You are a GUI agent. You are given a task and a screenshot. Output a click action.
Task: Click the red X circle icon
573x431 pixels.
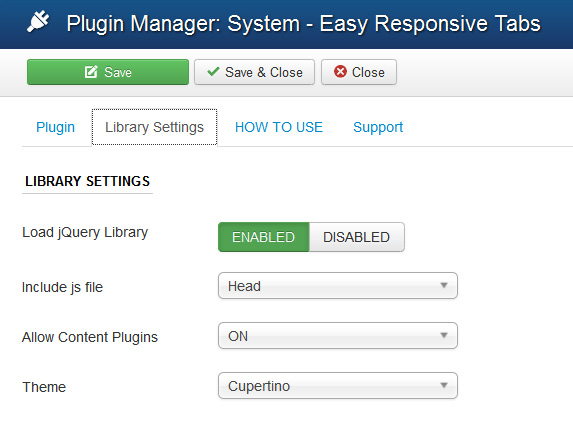click(x=340, y=71)
